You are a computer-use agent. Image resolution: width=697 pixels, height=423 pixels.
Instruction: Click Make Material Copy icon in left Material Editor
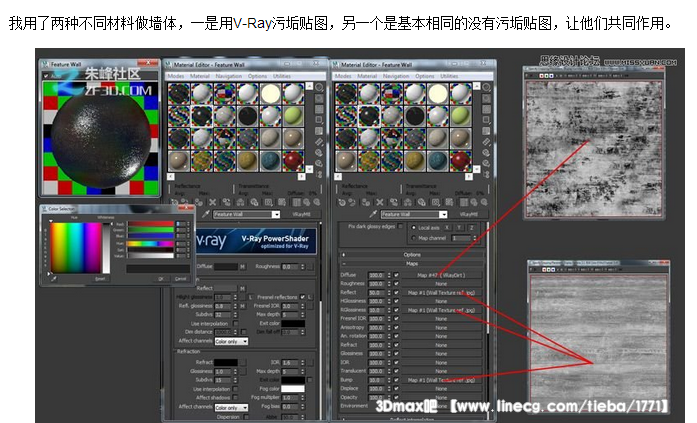[226, 202]
